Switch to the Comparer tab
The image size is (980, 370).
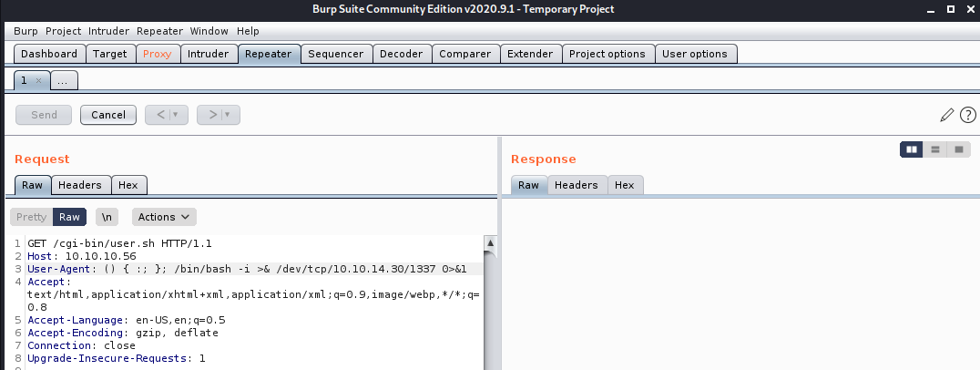[465, 54]
